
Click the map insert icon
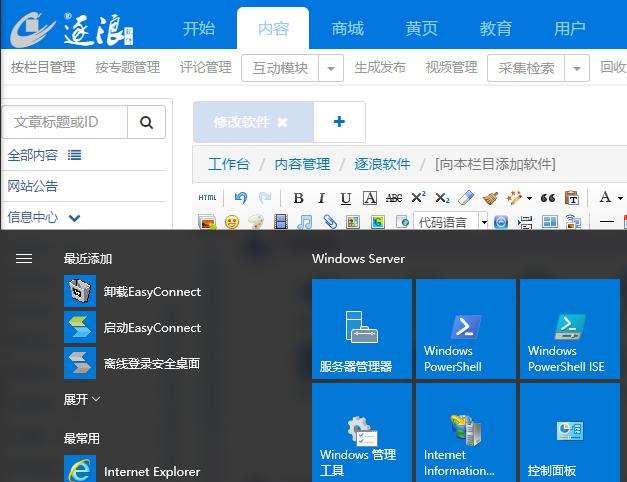[x=353, y=222]
